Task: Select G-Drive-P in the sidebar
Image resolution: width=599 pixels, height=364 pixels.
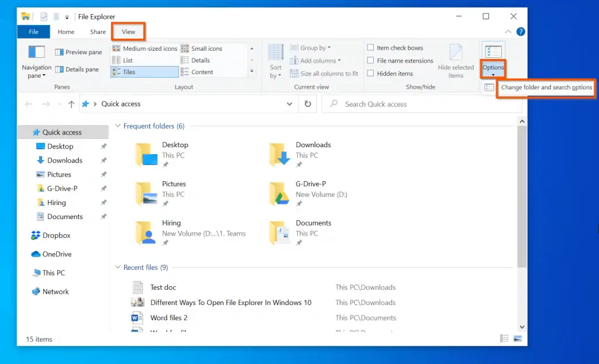Action: pos(62,189)
